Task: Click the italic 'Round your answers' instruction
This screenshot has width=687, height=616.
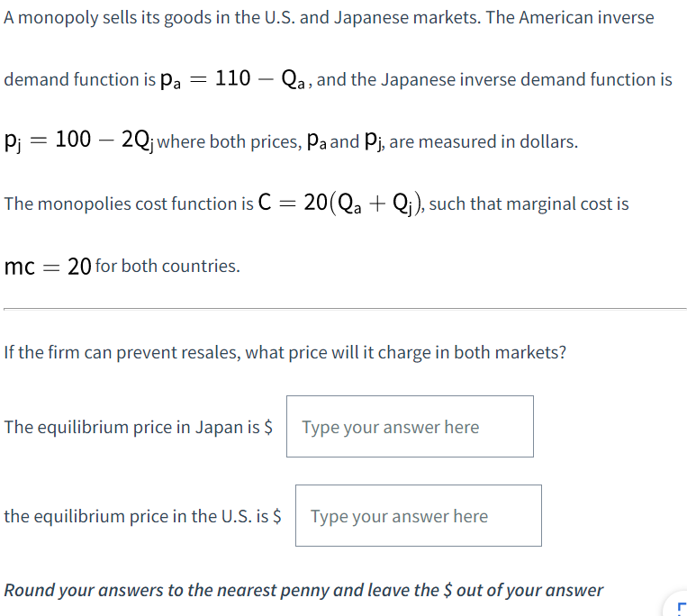Action: 303,590
